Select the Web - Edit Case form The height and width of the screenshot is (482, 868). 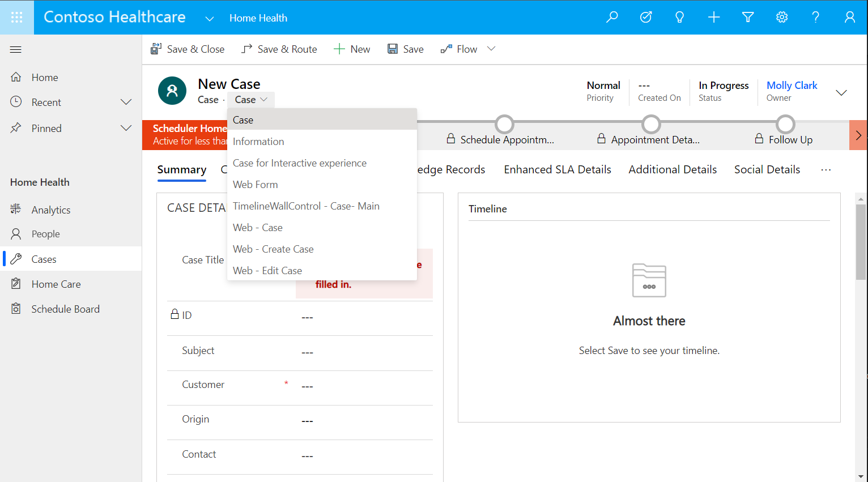pyautogui.click(x=322, y=271)
